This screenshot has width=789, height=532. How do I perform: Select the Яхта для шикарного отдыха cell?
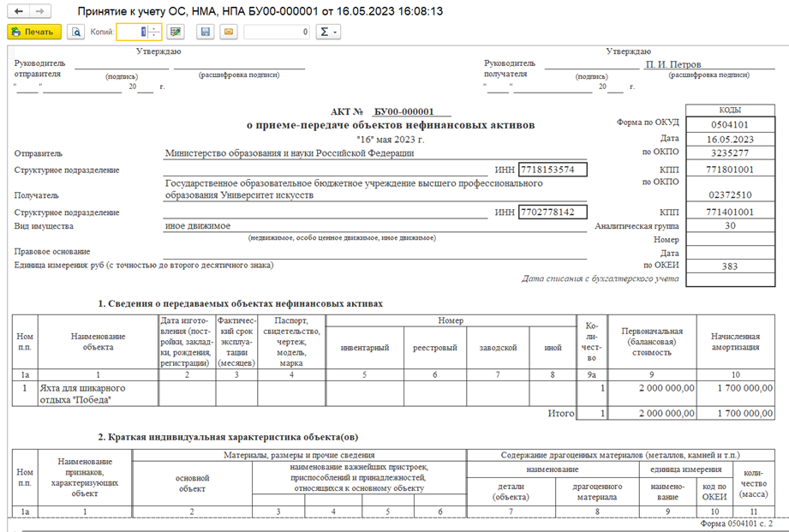click(x=99, y=393)
